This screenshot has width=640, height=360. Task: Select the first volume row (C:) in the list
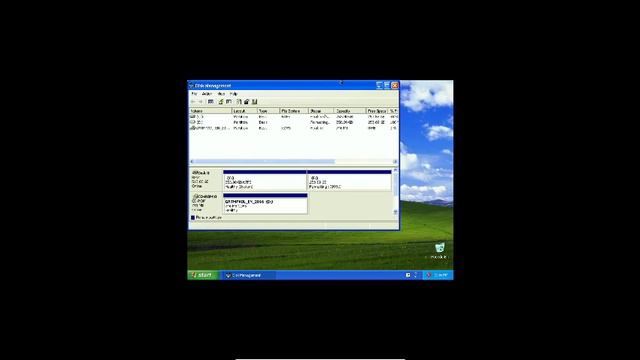(293, 116)
